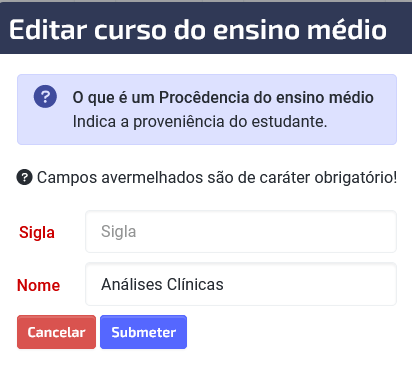Click the word 'Procêdencia' in info heading
412x365 pixels.
pyautogui.click(x=204, y=97)
